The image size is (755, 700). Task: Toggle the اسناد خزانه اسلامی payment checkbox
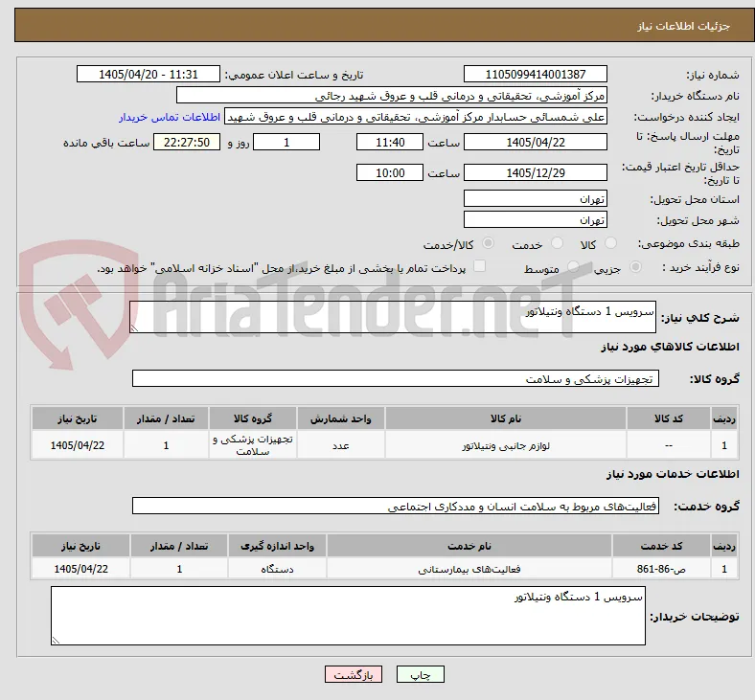[480, 266]
